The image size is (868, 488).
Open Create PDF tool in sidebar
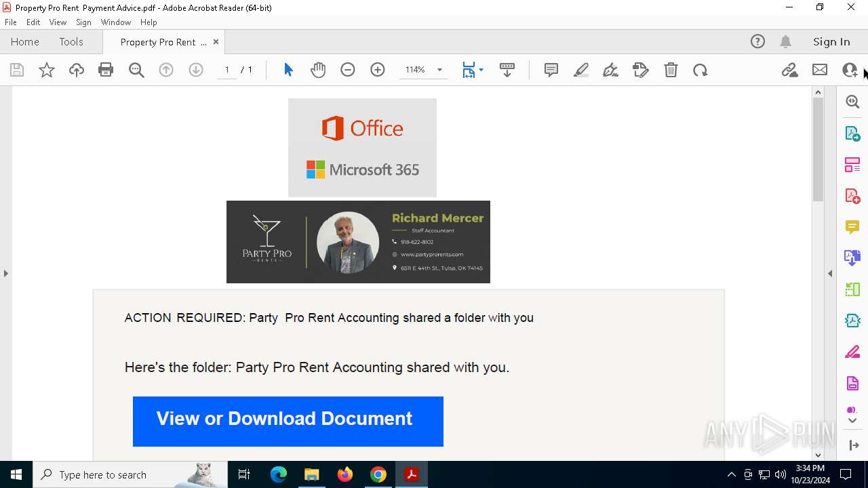point(852,196)
